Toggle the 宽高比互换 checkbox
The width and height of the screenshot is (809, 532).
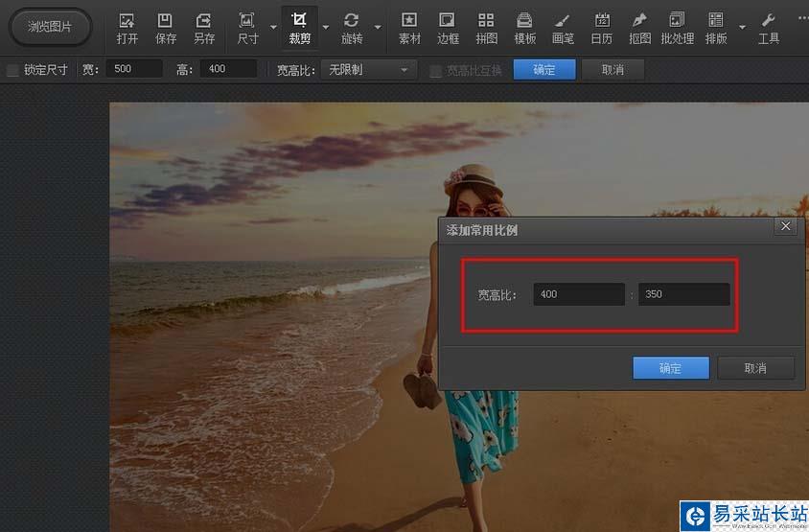(436, 70)
